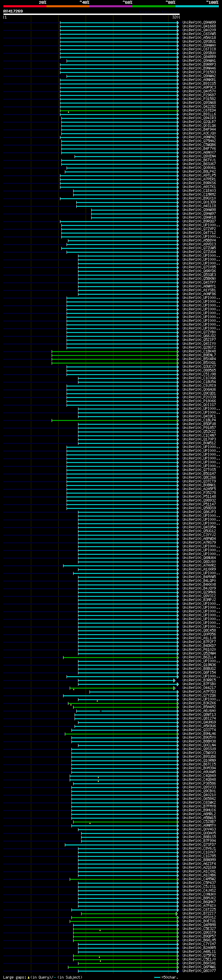Open the UniRef100_P36586 entry
The width and height of the screenshot is (222, 980).
tap(199, 784)
